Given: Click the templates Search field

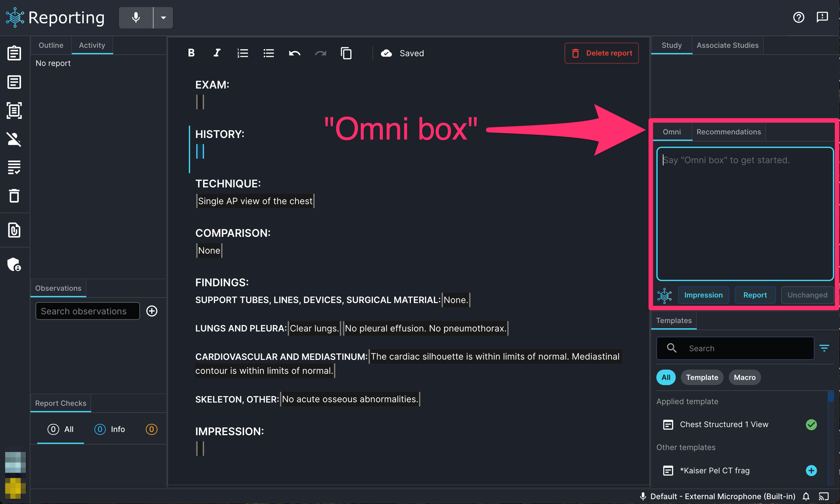Looking at the screenshot, I should pyautogui.click(x=735, y=348).
